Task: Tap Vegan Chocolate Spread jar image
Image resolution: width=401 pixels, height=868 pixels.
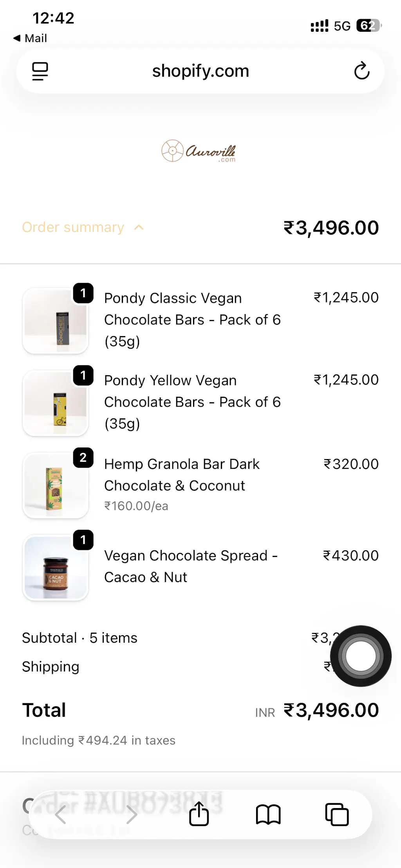Action: 56,568
